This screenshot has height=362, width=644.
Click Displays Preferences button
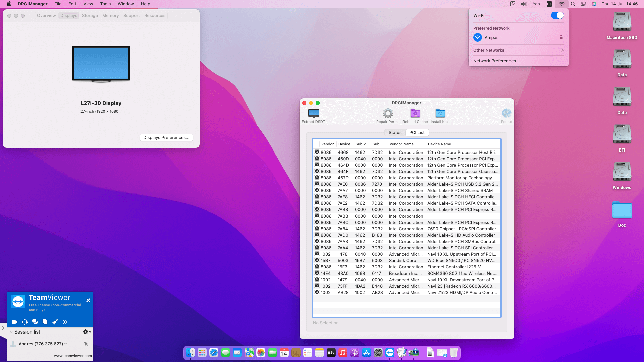point(166,138)
